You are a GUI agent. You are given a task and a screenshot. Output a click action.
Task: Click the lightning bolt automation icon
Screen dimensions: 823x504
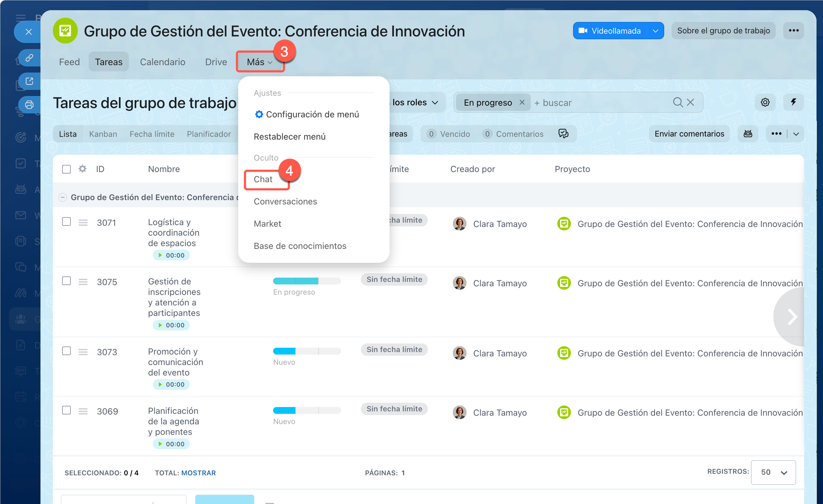tap(793, 102)
